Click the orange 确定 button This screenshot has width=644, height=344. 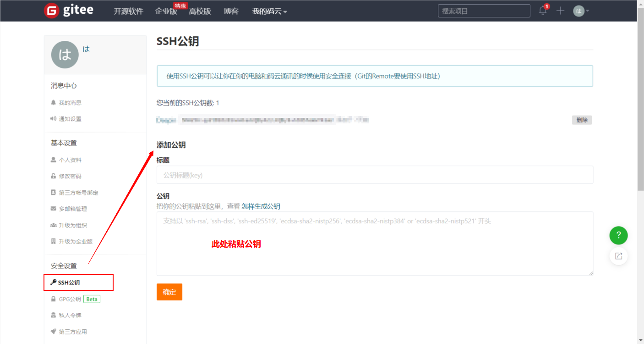point(169,292)
